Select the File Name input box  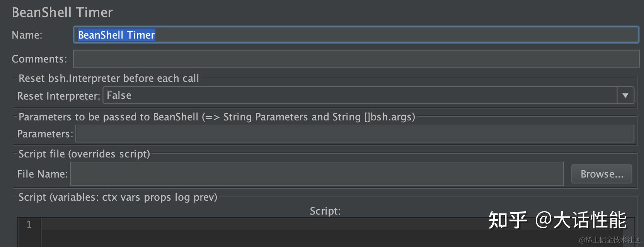point(317,174)
